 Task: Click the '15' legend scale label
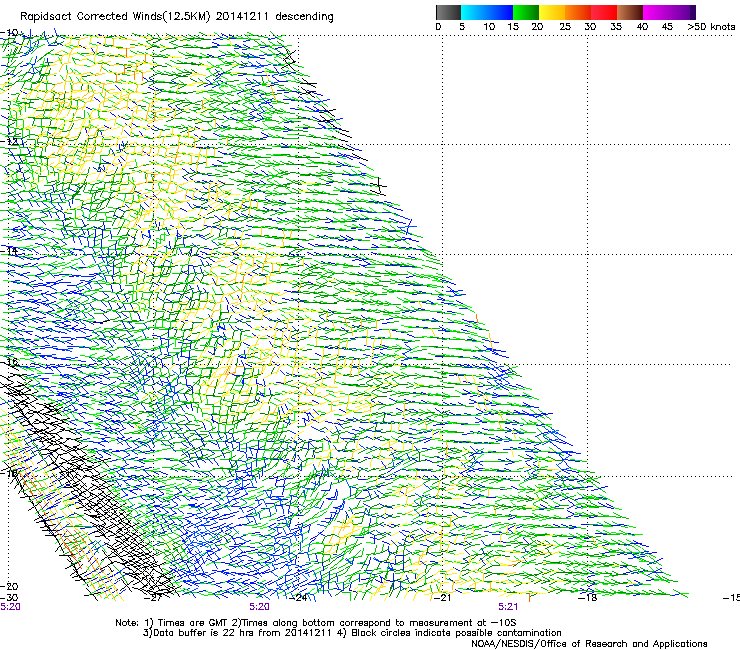pyautogui.click(x=513, y=27)
